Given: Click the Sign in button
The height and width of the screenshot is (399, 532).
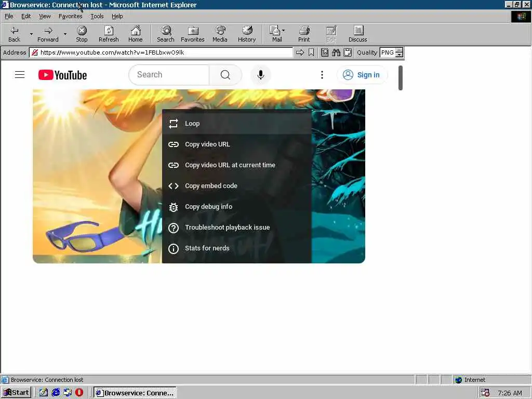Looking at the screenshot, I should point(362,75).
